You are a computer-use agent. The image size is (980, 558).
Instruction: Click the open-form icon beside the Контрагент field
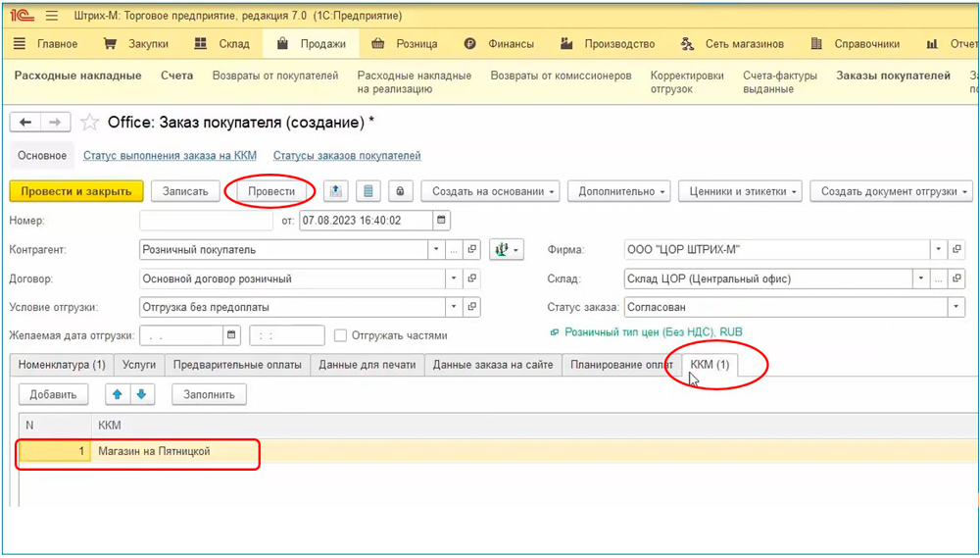point(471,250)
